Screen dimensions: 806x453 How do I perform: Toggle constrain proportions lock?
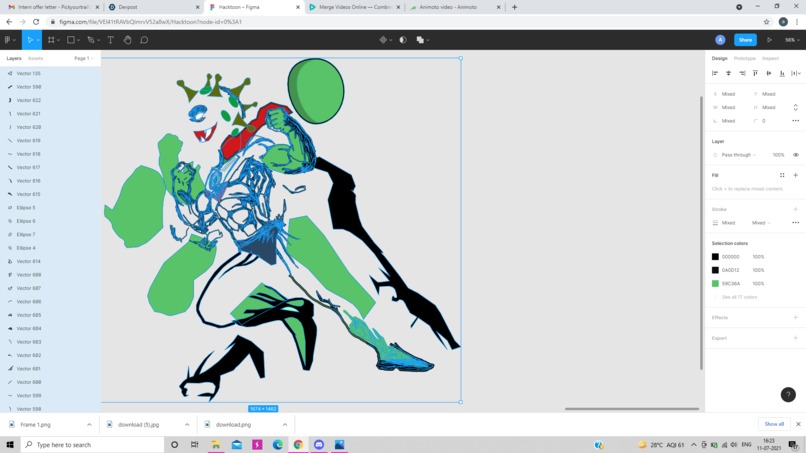click(x=796, y=107)
